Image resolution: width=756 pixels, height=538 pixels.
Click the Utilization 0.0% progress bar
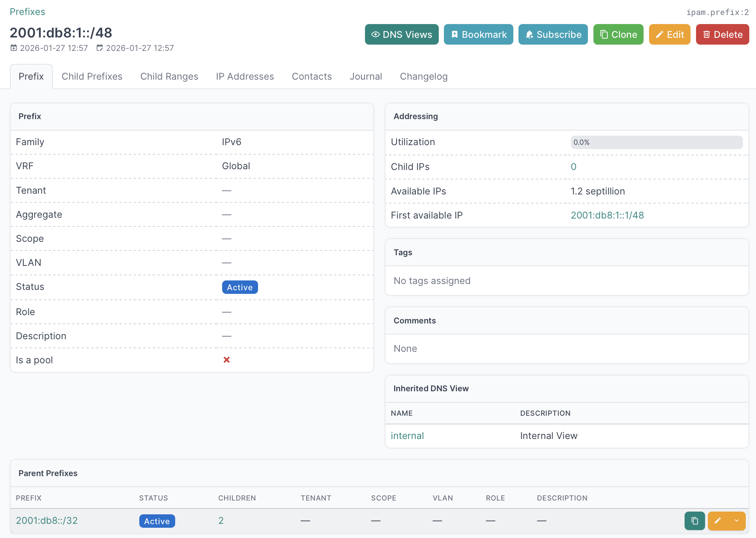(x=656, y=142)
